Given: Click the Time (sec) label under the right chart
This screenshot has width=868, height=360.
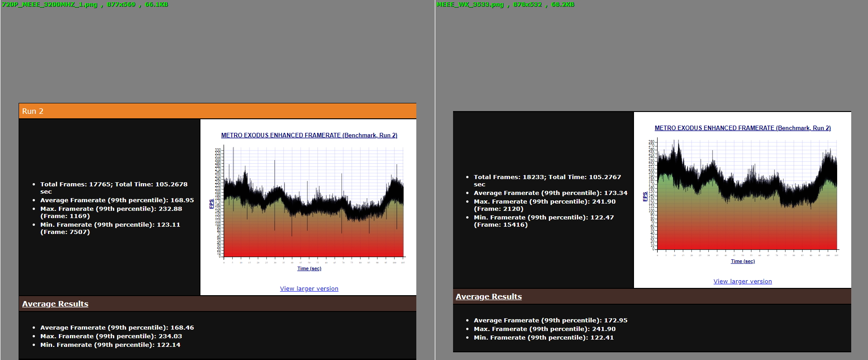Looking at the screenshot, I should click(x=743, y=261).
